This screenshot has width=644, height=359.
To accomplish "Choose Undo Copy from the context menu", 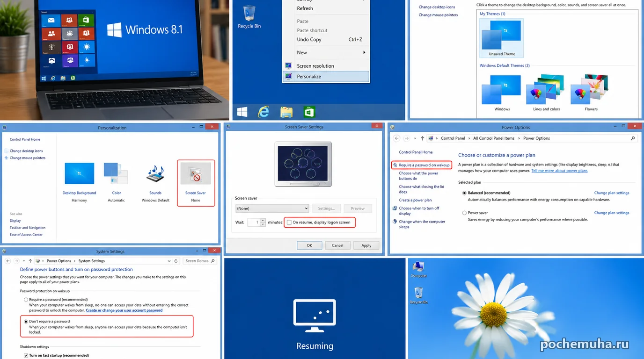I will point(326,40).
